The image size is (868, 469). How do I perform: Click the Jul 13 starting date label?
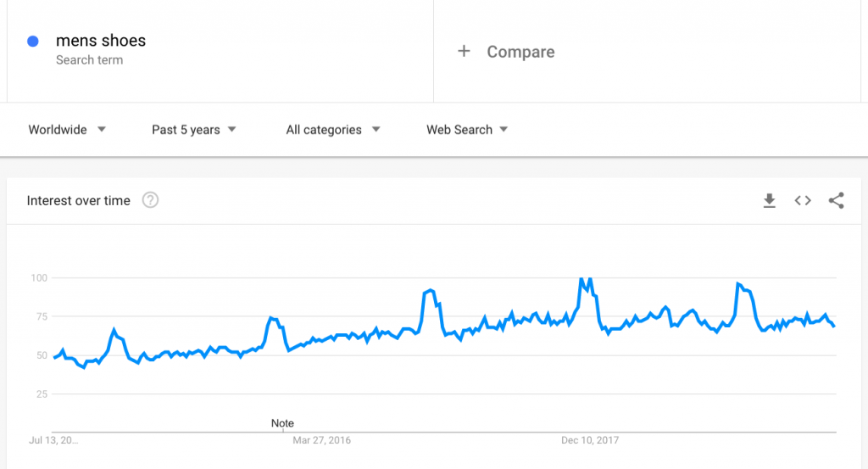[53, 440]
